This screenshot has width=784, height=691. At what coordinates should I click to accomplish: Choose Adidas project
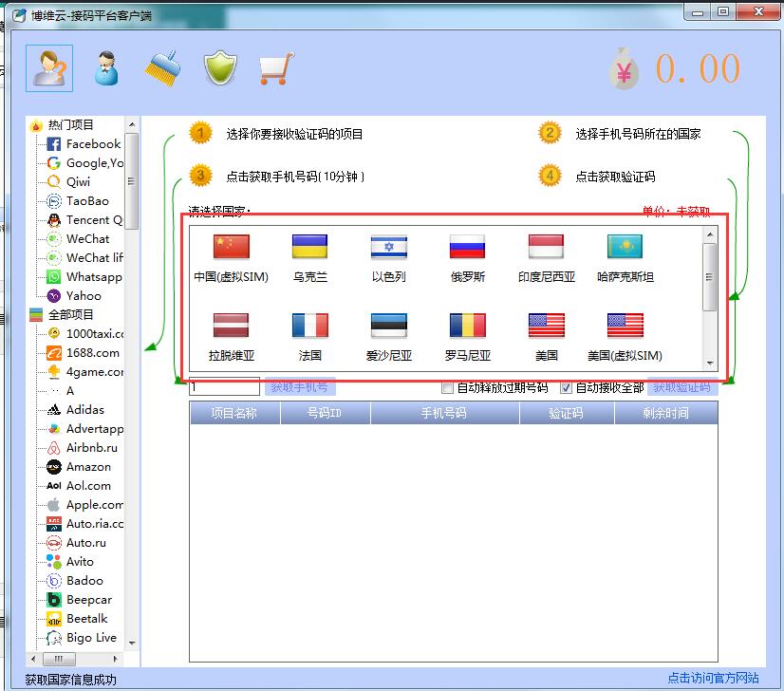[x=76, y=409]
